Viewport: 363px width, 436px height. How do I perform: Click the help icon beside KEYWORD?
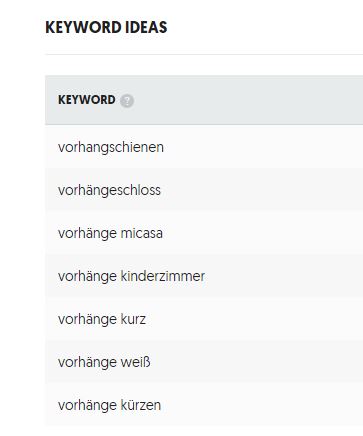pyautogui.click(x=127, y=101)
